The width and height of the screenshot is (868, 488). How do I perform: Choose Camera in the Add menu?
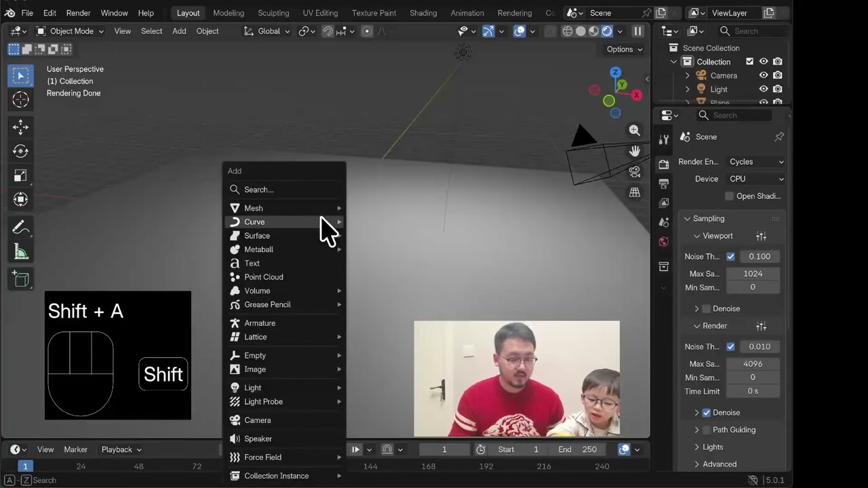[x=285, y=420]
